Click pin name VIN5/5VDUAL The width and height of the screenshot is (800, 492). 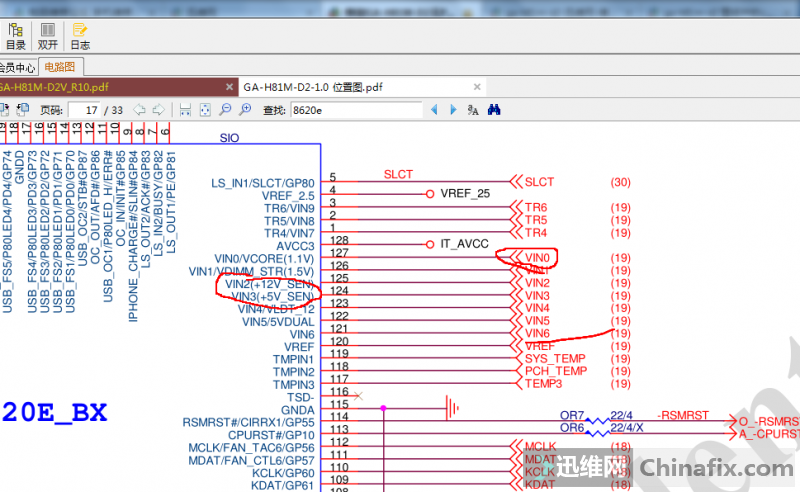pyautogui.click(x=278, y=322)
